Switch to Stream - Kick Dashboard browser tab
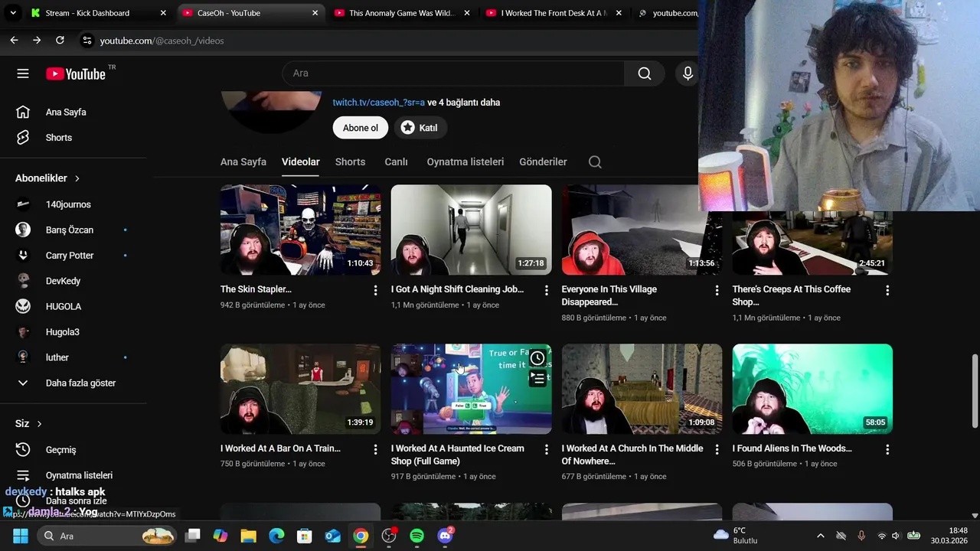The width and height of the screenshot is (980, 551). point(98,13)
